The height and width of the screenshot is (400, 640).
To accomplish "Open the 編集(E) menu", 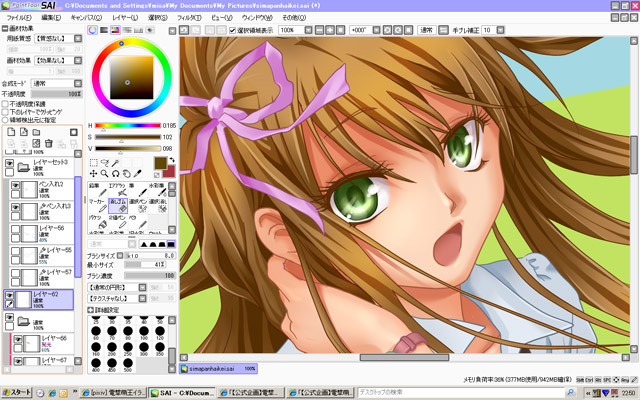I will click(x=51, y=18).
